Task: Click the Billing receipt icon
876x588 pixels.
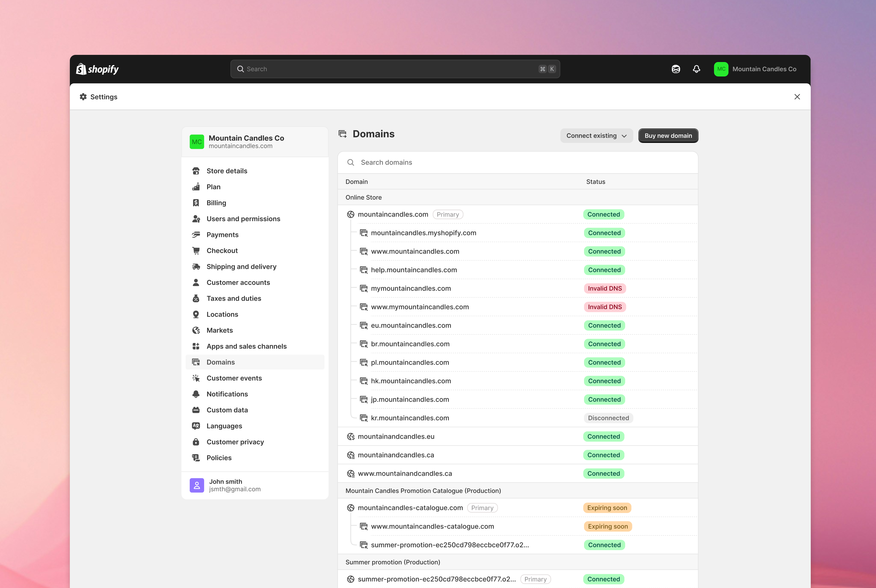Action: click(196, 203)
